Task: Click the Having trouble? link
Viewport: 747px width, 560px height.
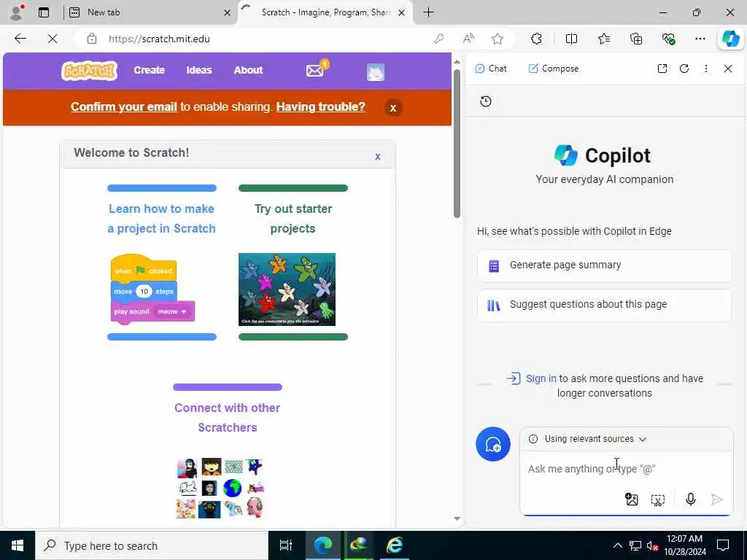Action: pyautogui.click(x=321, y=106)
